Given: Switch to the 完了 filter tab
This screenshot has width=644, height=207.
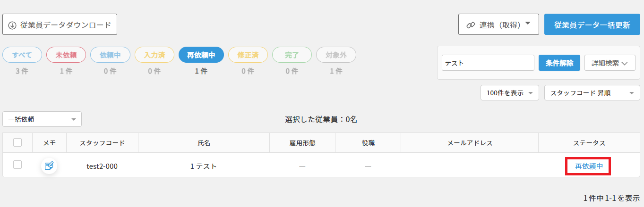Looking at the screenshot, I should click(292, 55).
